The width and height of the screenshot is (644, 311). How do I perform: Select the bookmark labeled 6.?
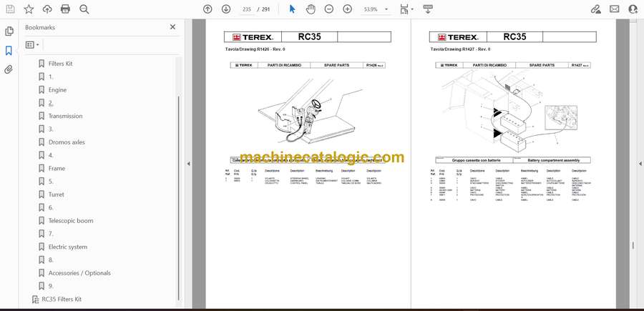pos(51,207)
